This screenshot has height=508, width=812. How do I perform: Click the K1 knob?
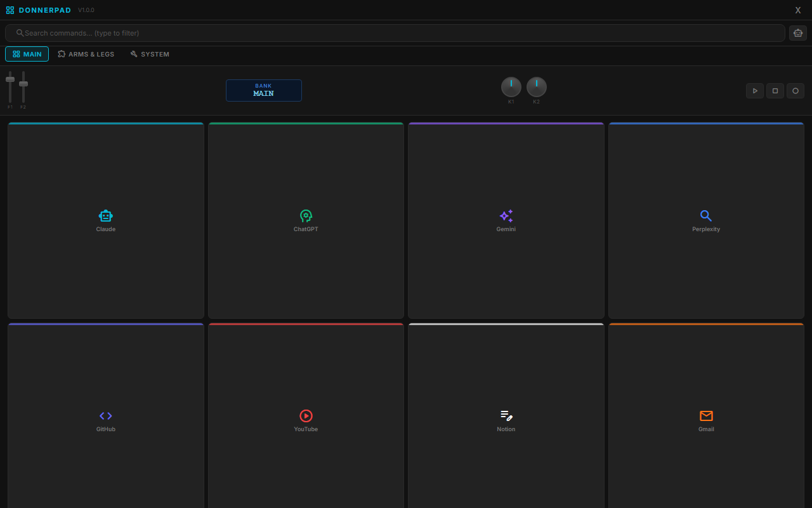511,87
